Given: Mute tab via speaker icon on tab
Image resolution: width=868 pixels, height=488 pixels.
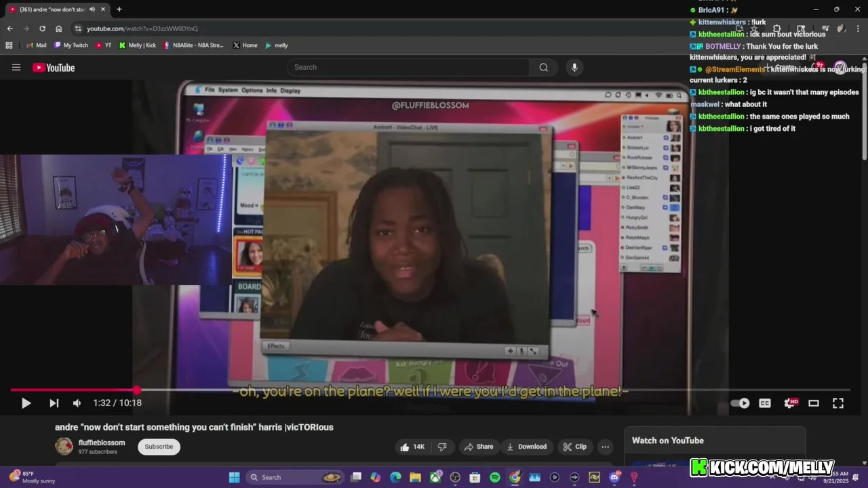Looking at the screenshot, I should point(92,9).
